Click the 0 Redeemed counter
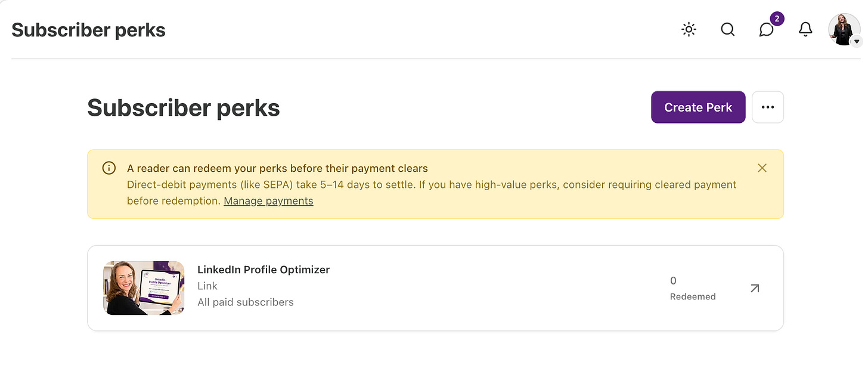This screenshot has width=868, height=365. point(693,288)
